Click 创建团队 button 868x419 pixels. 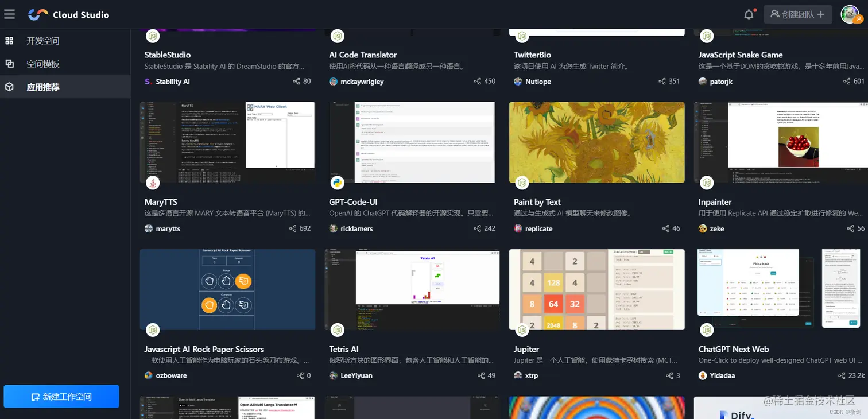[x=798, y=14]
